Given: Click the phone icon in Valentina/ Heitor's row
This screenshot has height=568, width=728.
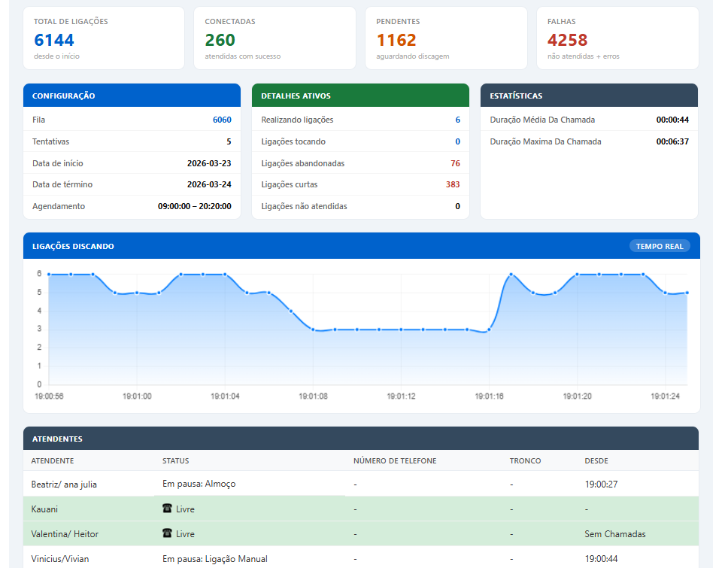Looking at the screenshot, I should (x=167, y=534).
